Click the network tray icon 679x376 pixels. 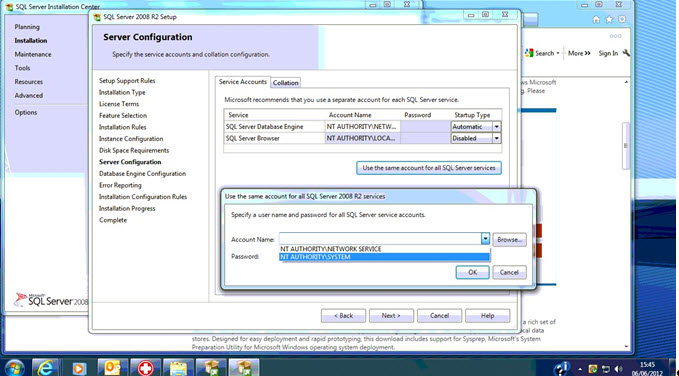point(605,369)
